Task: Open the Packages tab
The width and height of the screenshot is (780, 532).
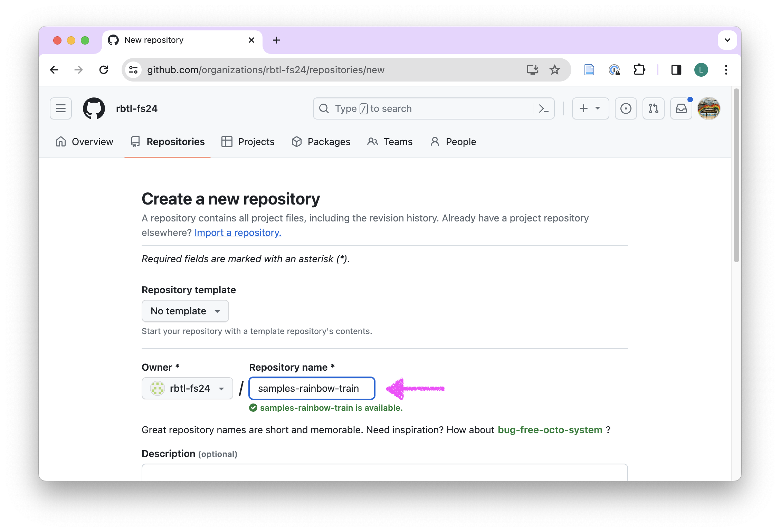Action: [x=321, y=142]
